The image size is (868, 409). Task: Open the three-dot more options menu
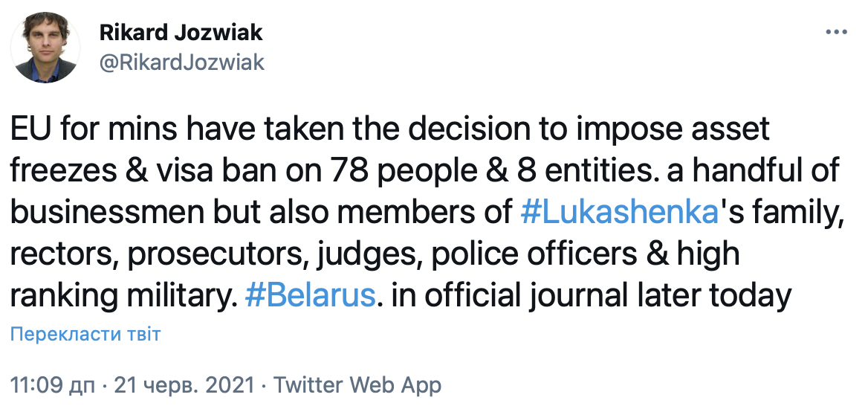836,33
